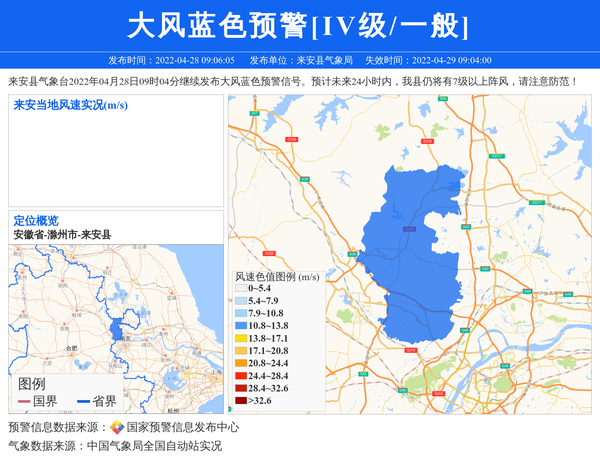Select the 13.8~17.1 yellow legend swatch

coord(241,339)
